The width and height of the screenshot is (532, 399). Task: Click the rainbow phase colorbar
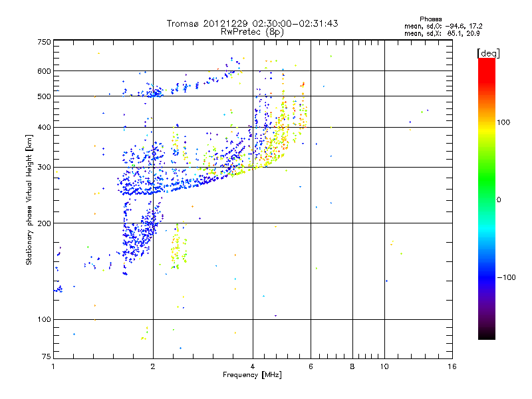tap(487, 199)
